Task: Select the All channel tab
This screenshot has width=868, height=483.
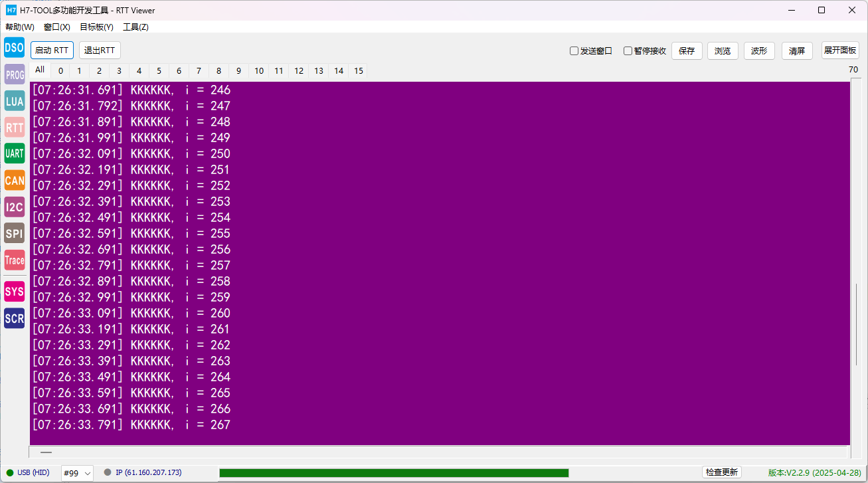Action: click(40, 70)
